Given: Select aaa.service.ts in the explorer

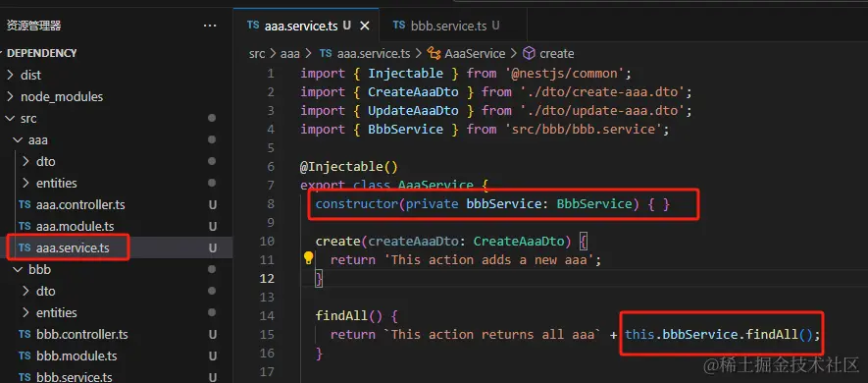Looking at the screenshot, I should (117, 247).
